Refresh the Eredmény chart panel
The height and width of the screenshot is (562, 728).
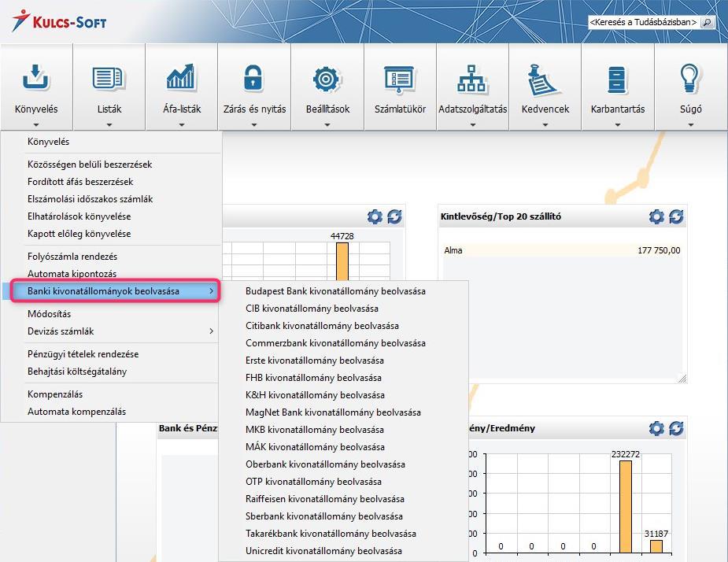point(676,428)
